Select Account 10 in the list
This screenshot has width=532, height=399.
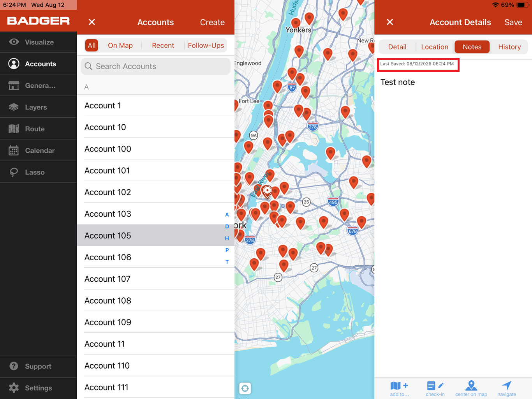tap(155, 127)
